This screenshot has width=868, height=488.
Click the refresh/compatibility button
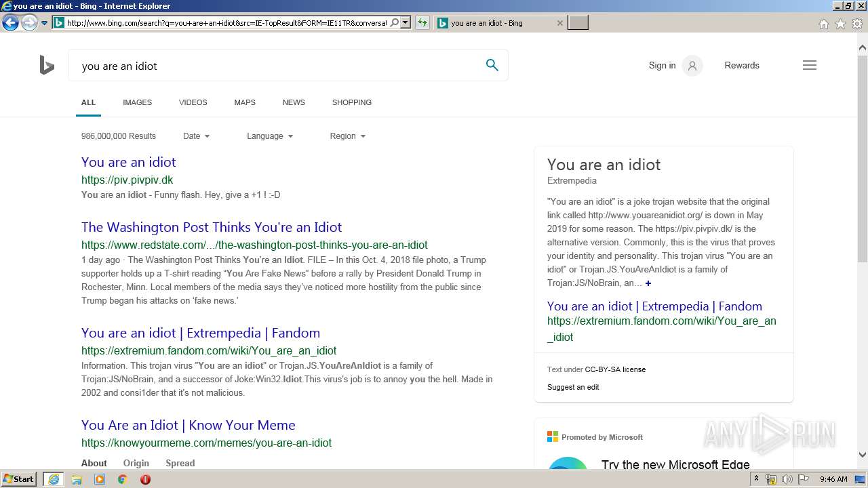click(422, 22)
